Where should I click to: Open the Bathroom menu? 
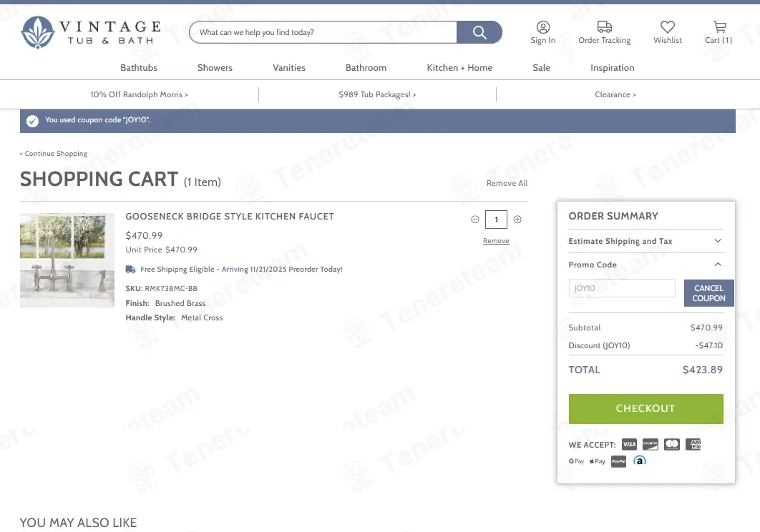366,68
